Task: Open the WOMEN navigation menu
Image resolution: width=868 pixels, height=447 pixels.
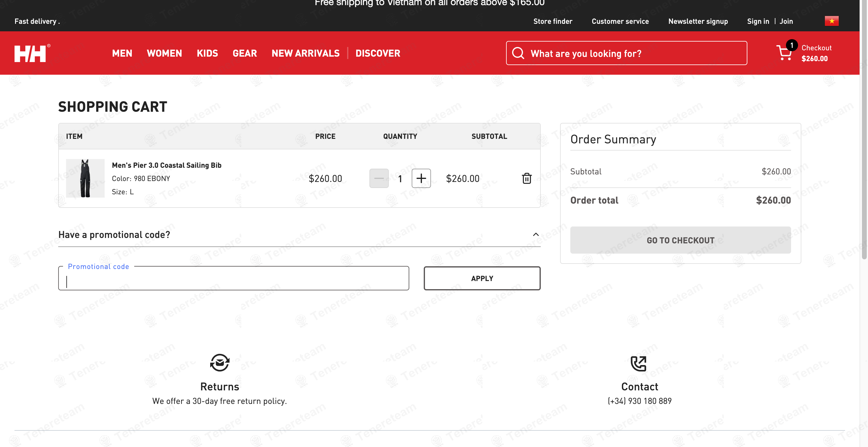Action: (164, 53)
